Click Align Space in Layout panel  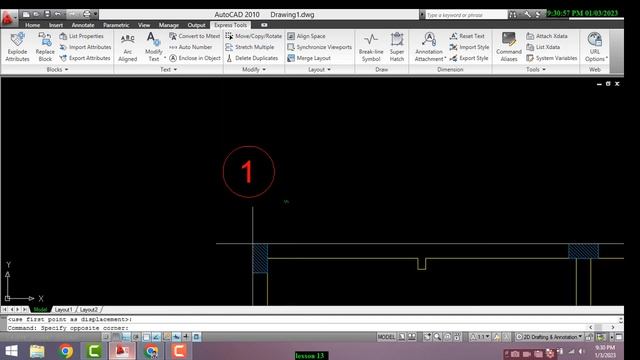pyautogui.click(x=306, y=36)
